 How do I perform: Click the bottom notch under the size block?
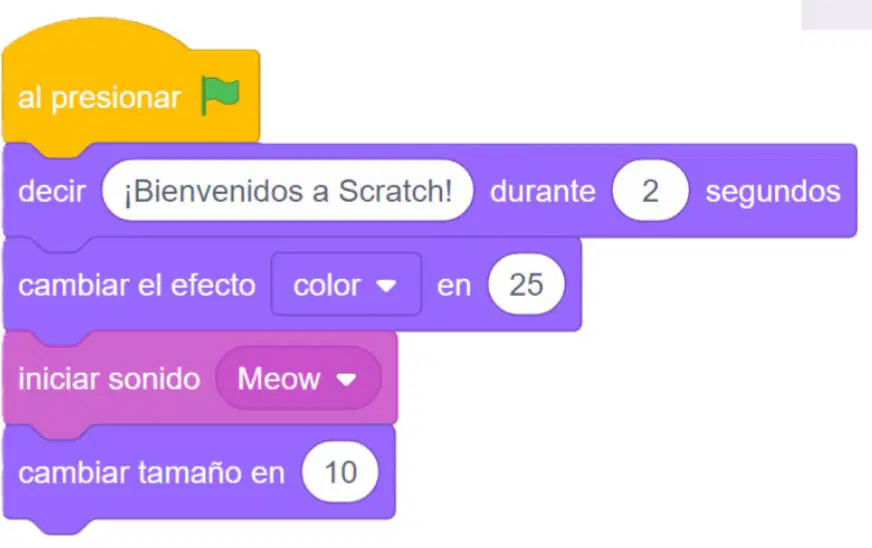pos(63,526)
